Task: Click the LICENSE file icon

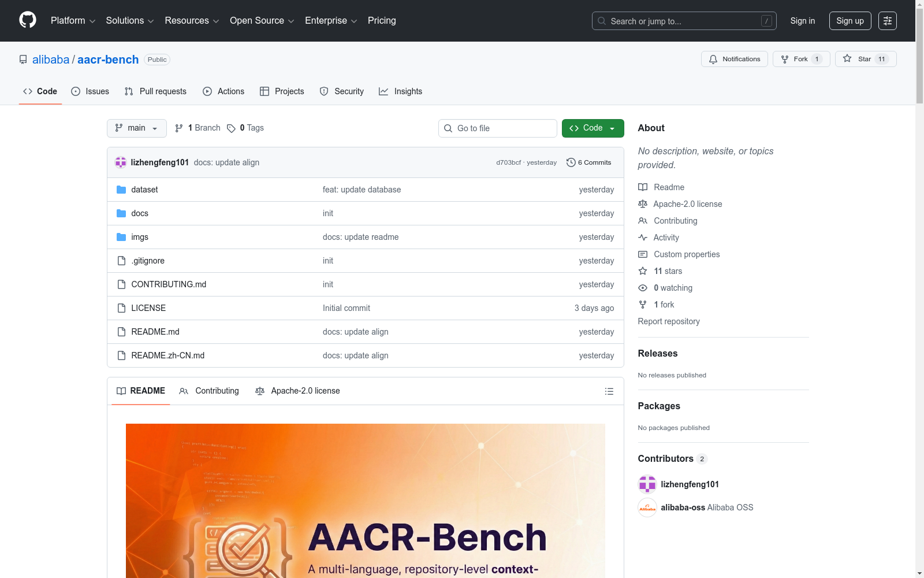Action: pos(121,308)
